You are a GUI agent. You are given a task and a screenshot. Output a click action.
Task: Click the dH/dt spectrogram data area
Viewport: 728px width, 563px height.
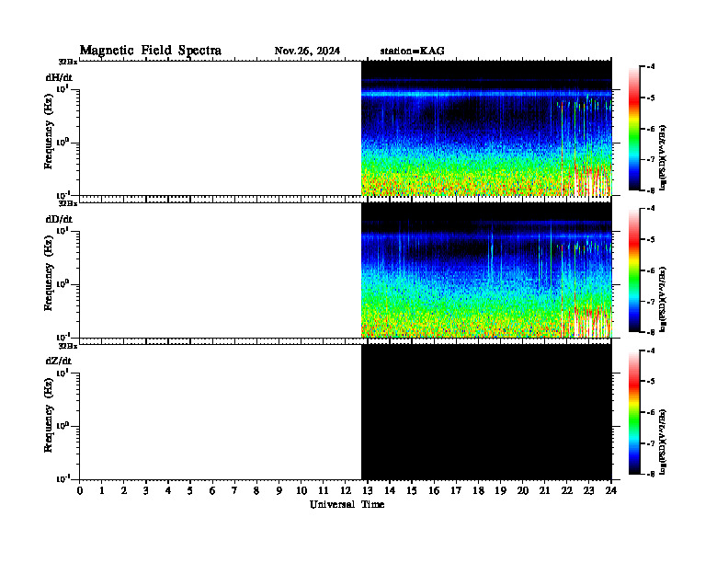(x=486, y=128)
